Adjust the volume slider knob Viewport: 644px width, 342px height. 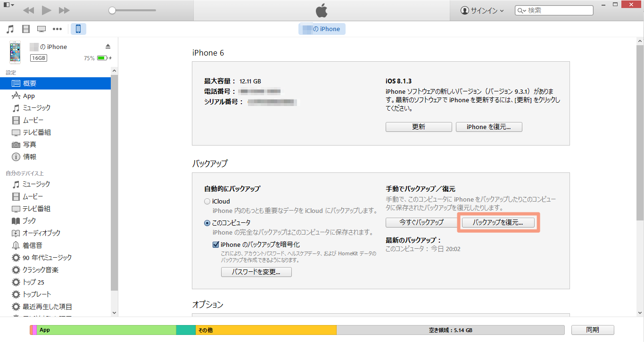(112, 10)
